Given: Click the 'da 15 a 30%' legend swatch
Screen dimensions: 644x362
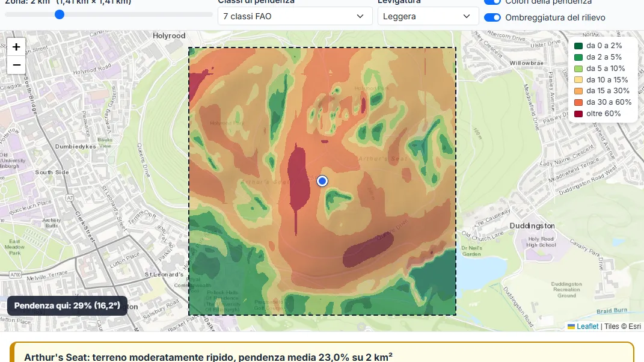Looking at the screenshot, I should tap(578, 91).
